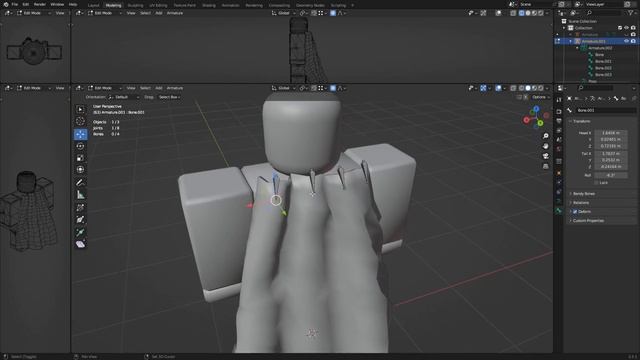Open the Drag Select Box dropdown

point(169,97)
